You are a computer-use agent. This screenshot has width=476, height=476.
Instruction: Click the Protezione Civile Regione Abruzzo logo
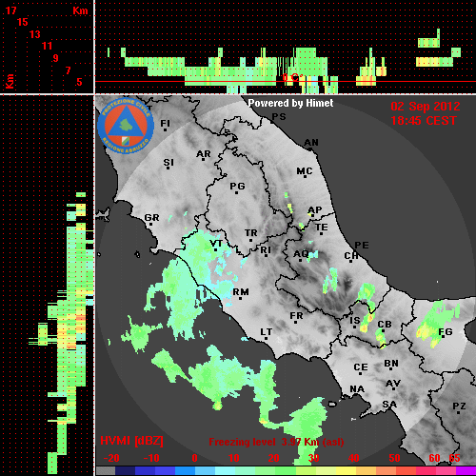coord(126,126)
